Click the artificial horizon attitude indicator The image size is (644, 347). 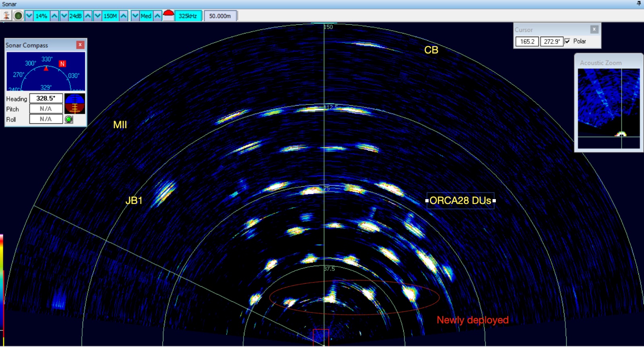coord(74,104)
